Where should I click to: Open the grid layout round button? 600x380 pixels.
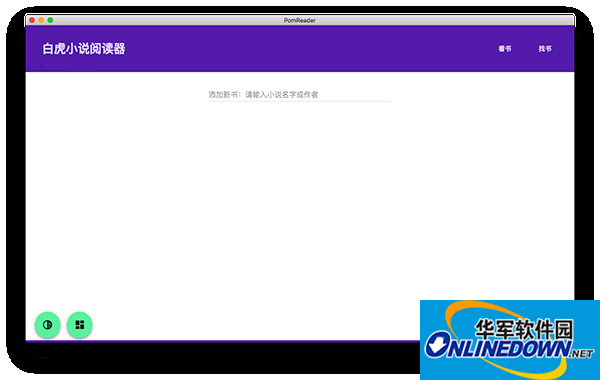click(x=80, y=325)
